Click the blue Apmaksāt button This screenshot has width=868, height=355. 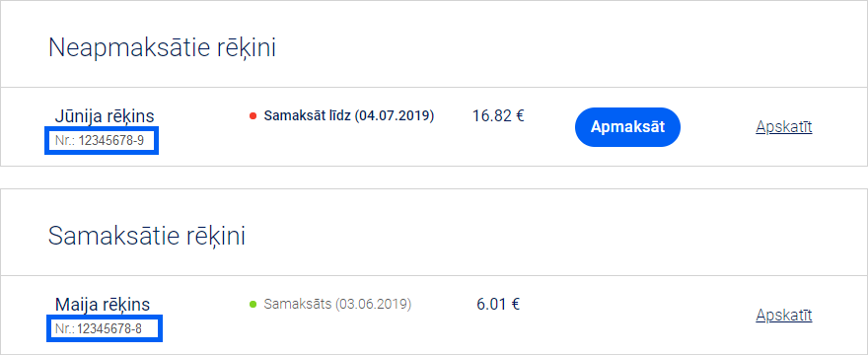[627, 127]
